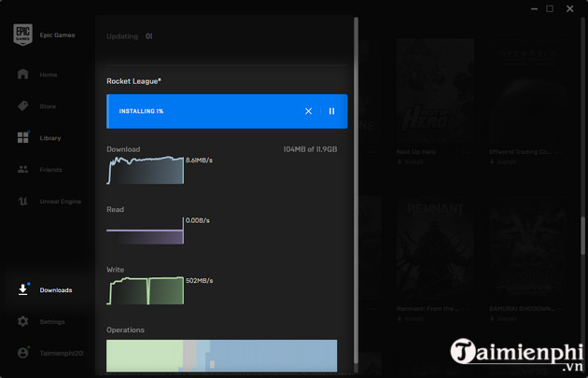
Task: Open the Offworld Trading Company thumbnail
Action: pos(528,91)
